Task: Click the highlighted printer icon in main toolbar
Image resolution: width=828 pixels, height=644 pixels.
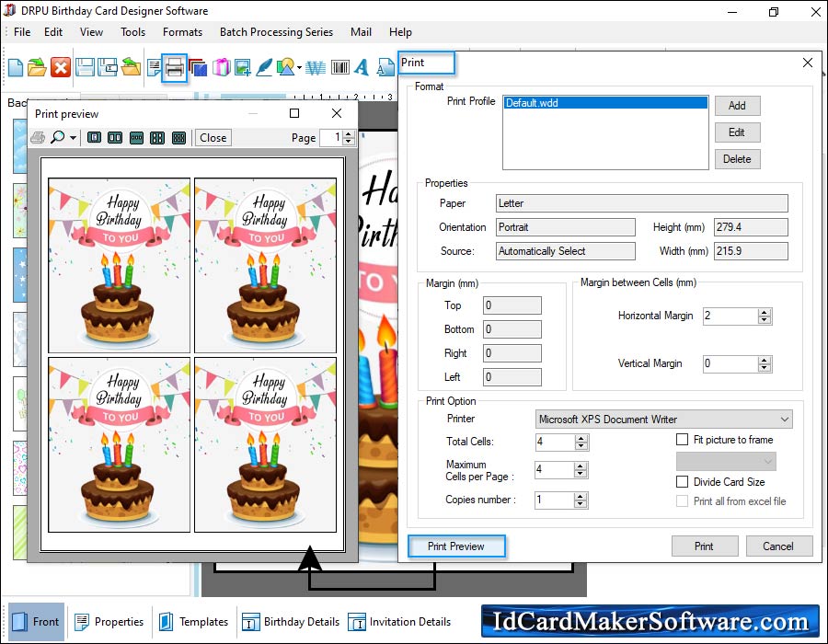Action: tap(174, 67)
